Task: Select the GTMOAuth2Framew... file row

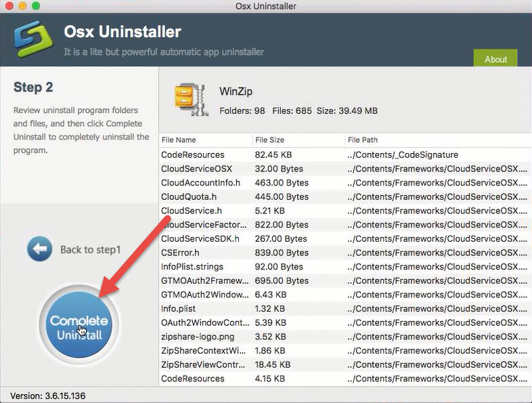Action: tap(345, 281)
